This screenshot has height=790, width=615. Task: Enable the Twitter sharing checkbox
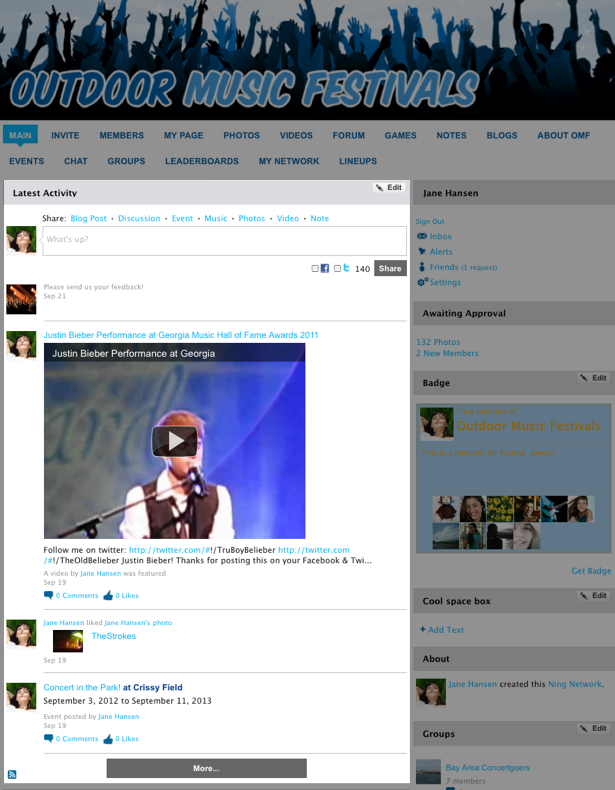click(x=337, y=269)
